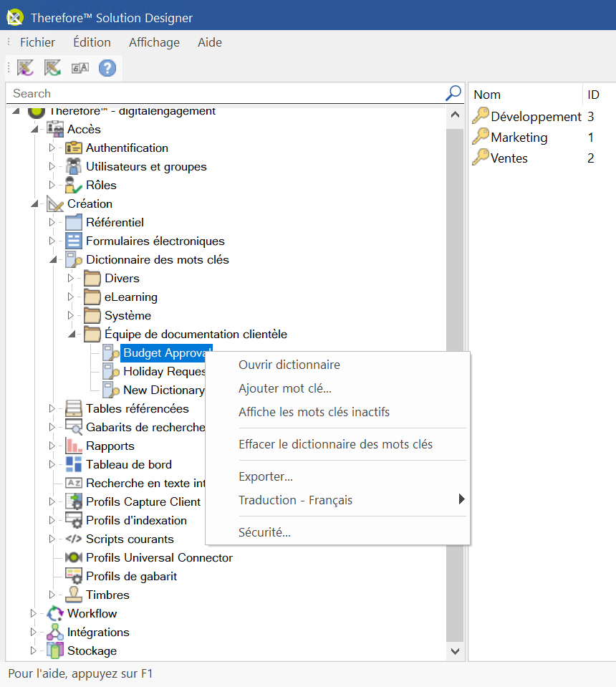Expand the Stockage node

pyautogui.click(x=33, y=650)
